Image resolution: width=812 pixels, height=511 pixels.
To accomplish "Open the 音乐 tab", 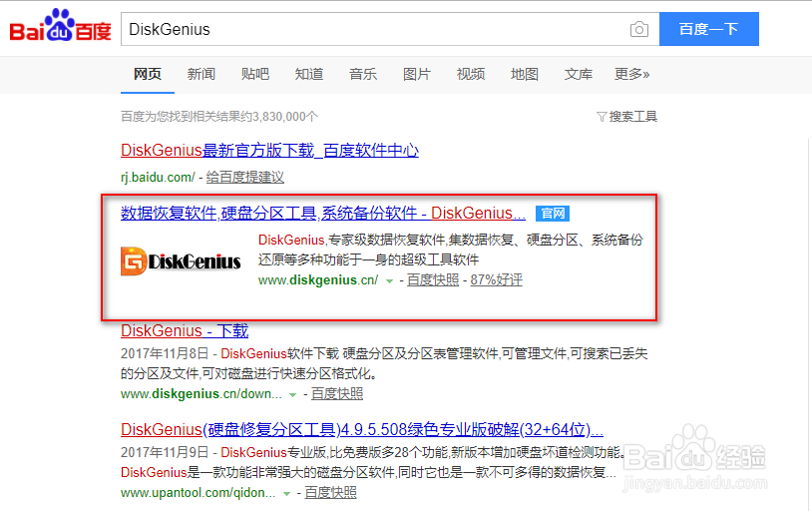I will 363,74.
